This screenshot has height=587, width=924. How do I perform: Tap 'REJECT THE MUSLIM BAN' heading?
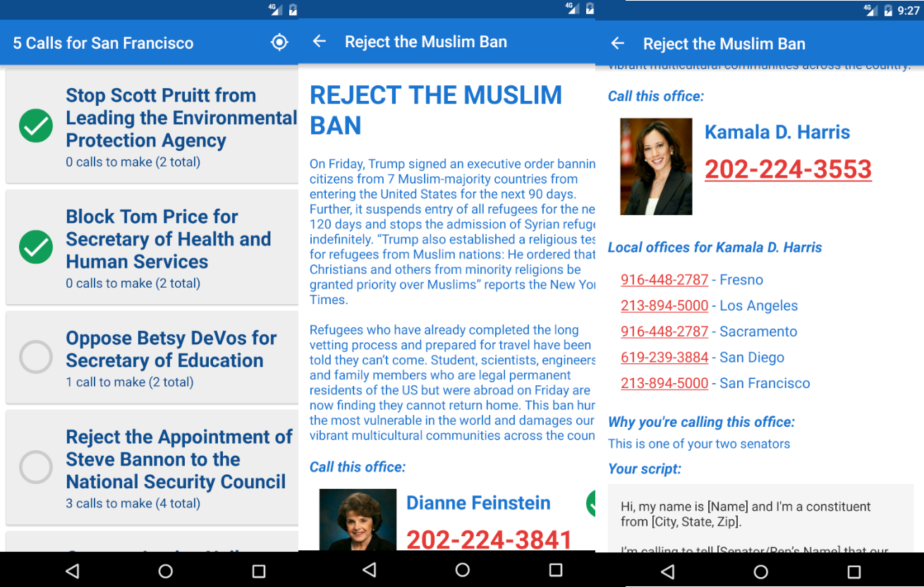[x=436, y=110]
